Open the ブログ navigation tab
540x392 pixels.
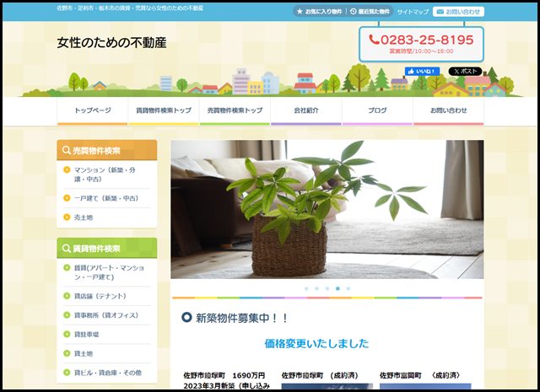(x=377, y=110)
